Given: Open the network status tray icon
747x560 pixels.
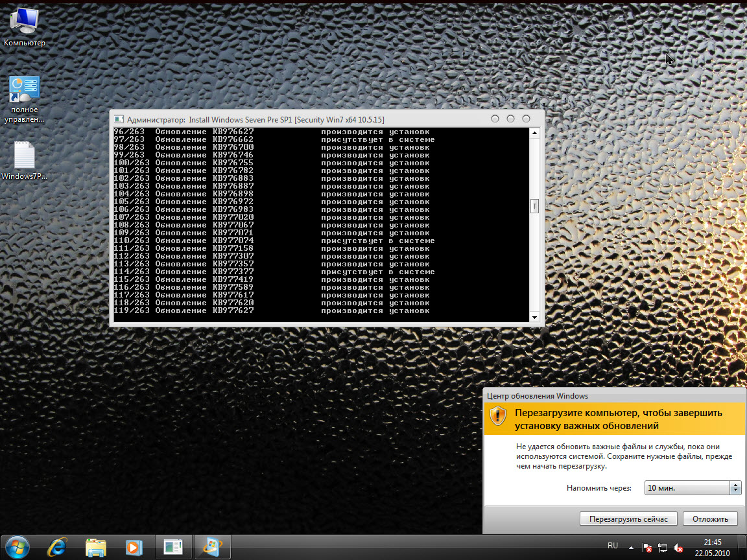Looking at the screenshot, I should click(663, 548).
